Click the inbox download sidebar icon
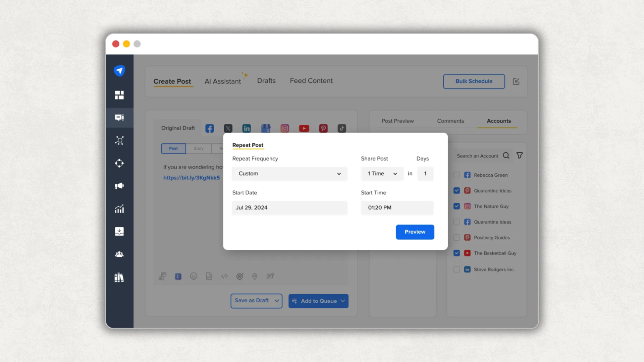 tap(119, 231)
